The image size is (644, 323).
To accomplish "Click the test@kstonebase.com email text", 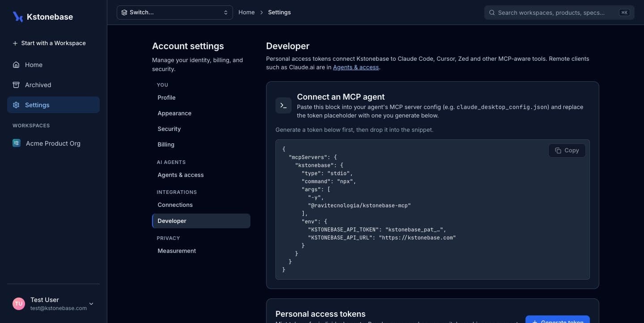I will pos(59,308).
